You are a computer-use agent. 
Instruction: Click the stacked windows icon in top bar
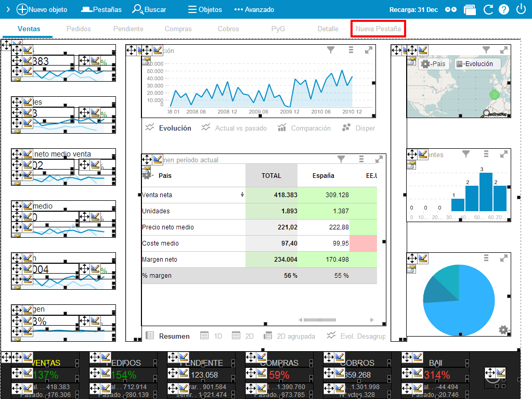470,9
